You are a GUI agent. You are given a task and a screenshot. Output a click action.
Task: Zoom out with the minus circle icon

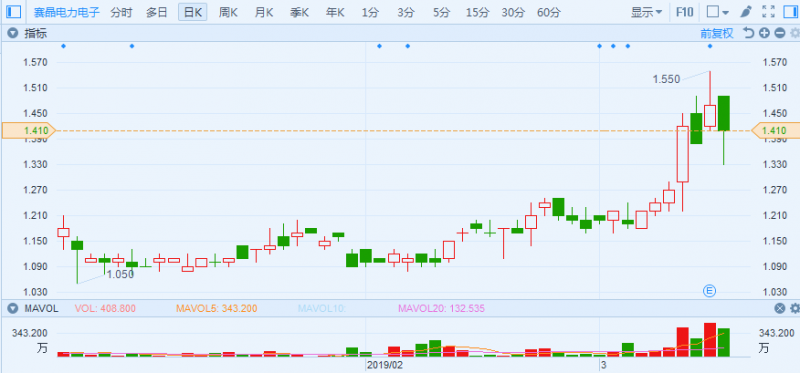[x=779, y=34]
